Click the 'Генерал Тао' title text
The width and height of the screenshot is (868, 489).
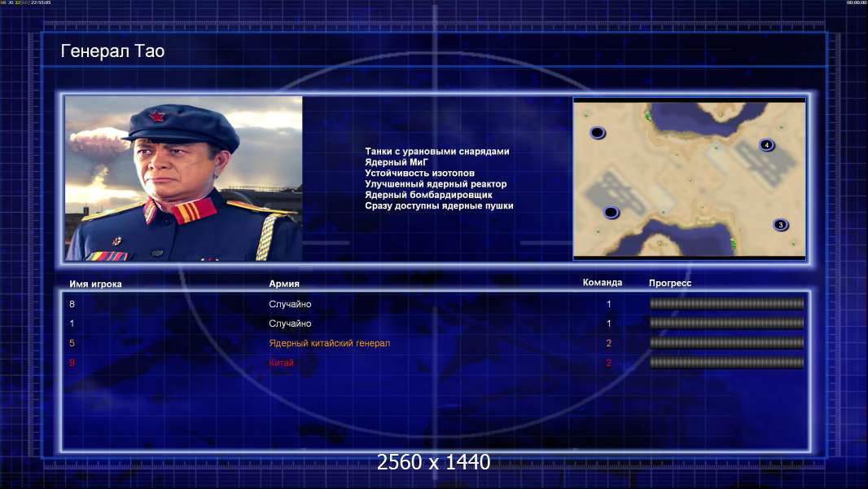click(112, 51)
